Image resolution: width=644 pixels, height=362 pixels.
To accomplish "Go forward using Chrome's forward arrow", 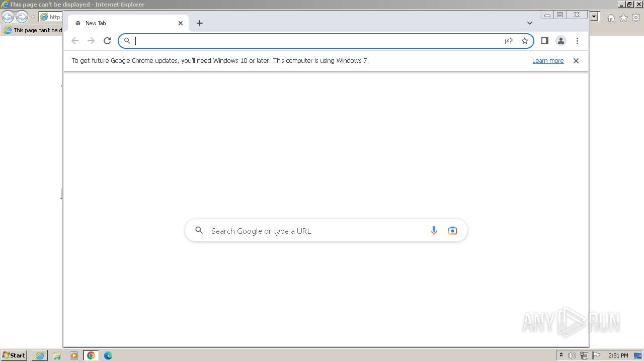I will (91, 41).
